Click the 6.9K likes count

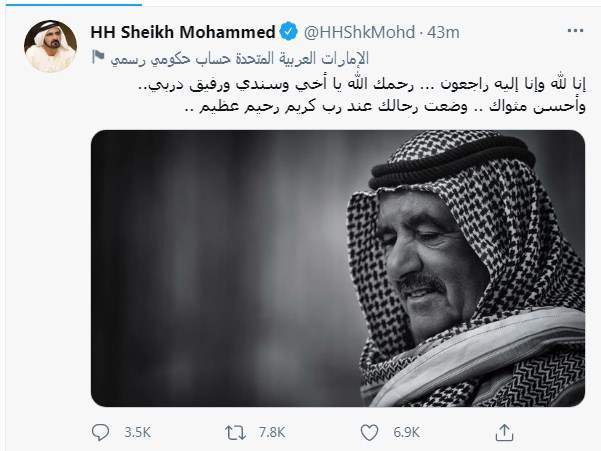(407, 433)
